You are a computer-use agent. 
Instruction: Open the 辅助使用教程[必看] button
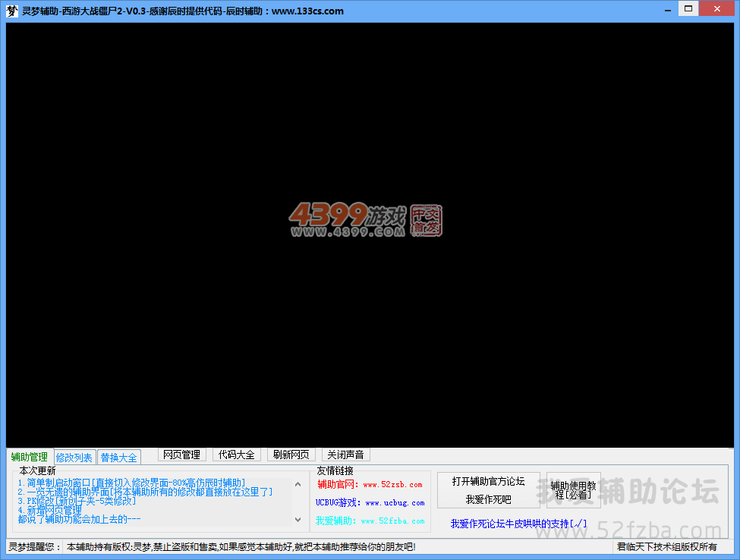[574, 490]
